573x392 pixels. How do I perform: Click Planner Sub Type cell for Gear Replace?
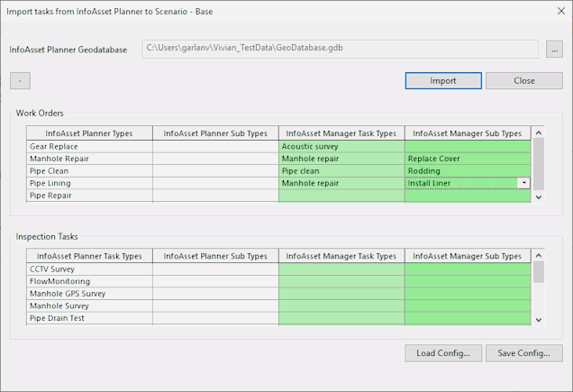215,147
